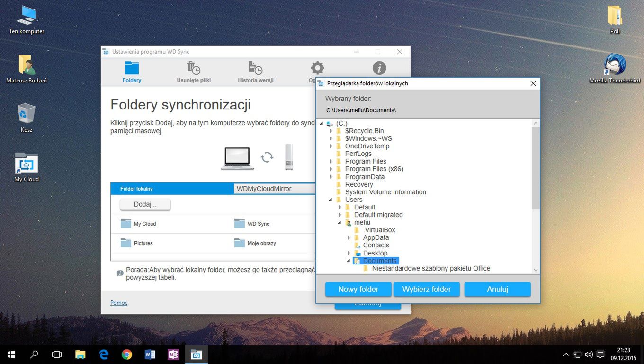Switch to Historia wersji tab
Viewport: 644px width, 364px height.
(256, 72)
